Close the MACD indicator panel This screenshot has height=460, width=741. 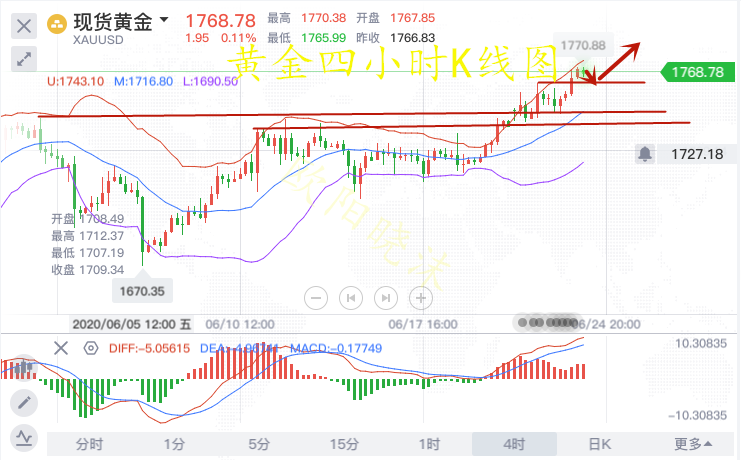61,348
